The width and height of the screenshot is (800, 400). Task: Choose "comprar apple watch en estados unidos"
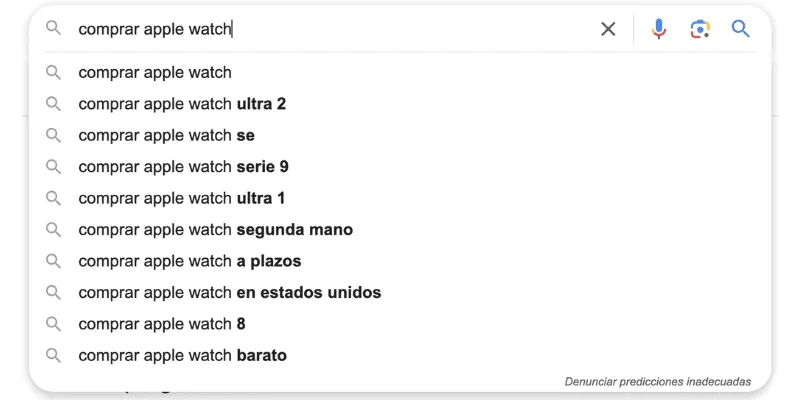(x=229, y=293)
